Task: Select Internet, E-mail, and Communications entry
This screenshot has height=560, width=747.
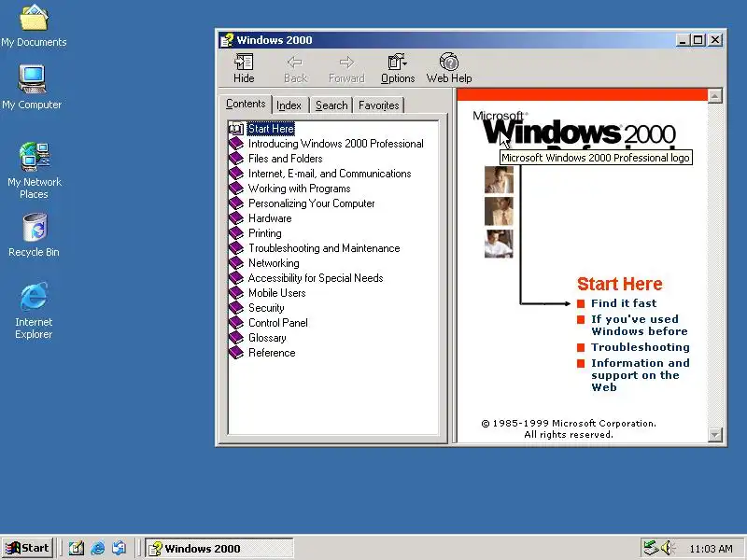Action: coord(330,174)
